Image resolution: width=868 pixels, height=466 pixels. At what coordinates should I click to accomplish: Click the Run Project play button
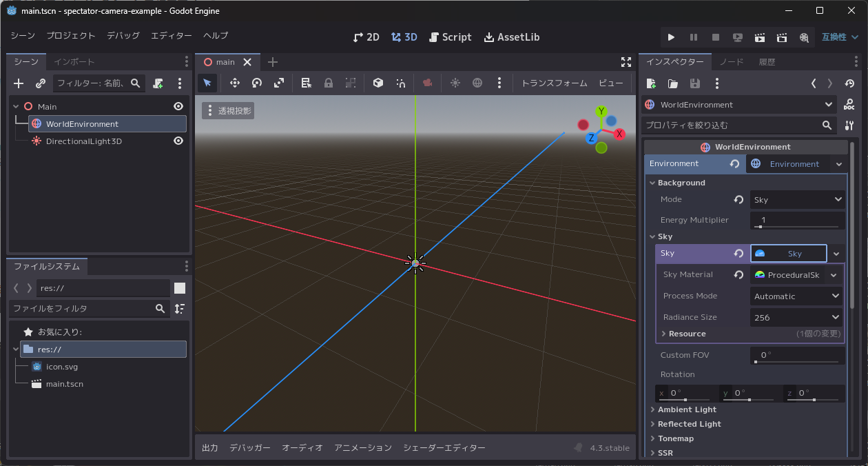[x=671, y=37]
